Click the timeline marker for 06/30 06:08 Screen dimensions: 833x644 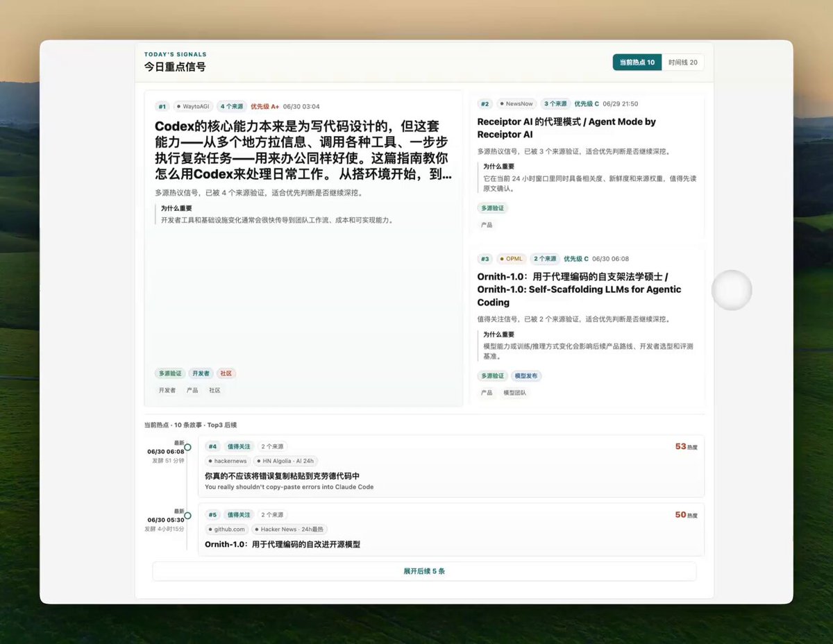pos(187,448)
